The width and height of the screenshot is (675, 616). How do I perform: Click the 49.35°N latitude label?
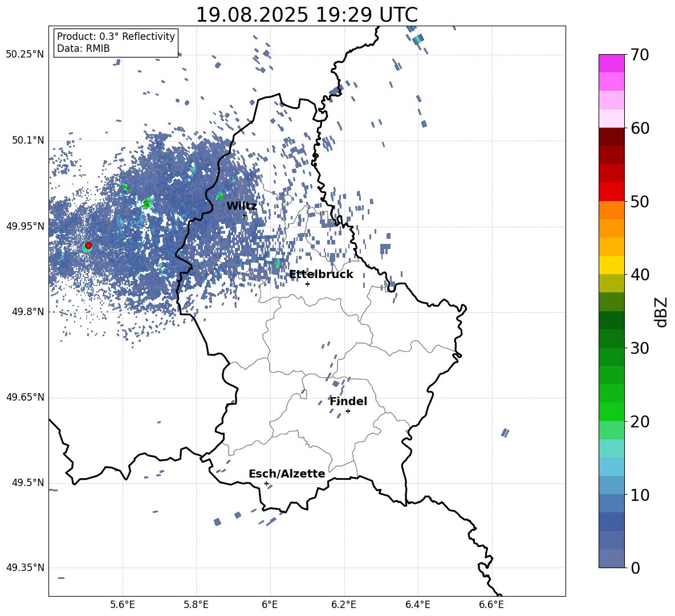click(25, 568)
